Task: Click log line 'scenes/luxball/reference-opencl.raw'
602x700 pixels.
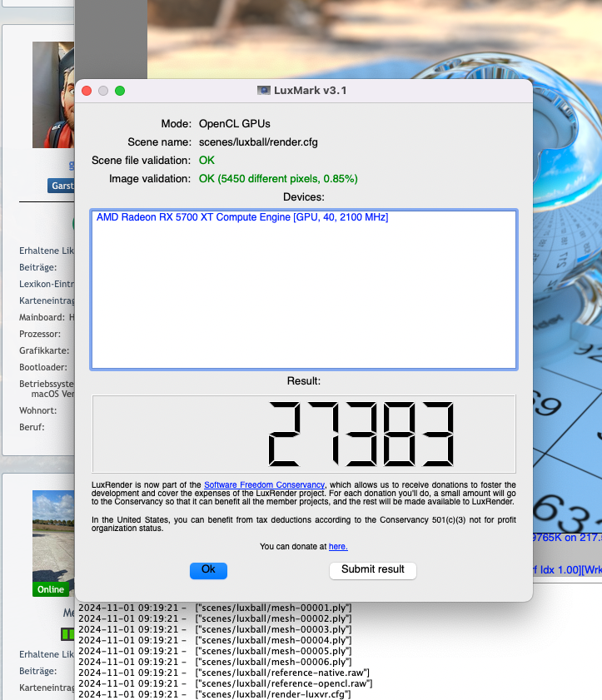Action: [225, 683]
